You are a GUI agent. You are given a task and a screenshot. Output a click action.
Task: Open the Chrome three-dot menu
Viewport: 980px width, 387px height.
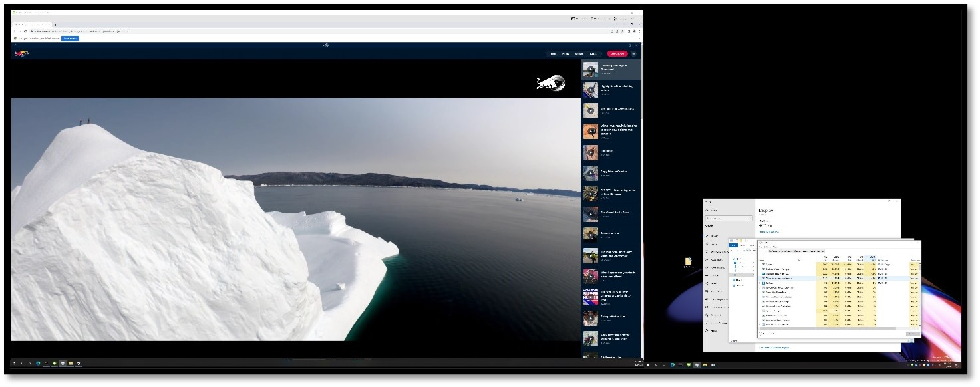[639, 31]
